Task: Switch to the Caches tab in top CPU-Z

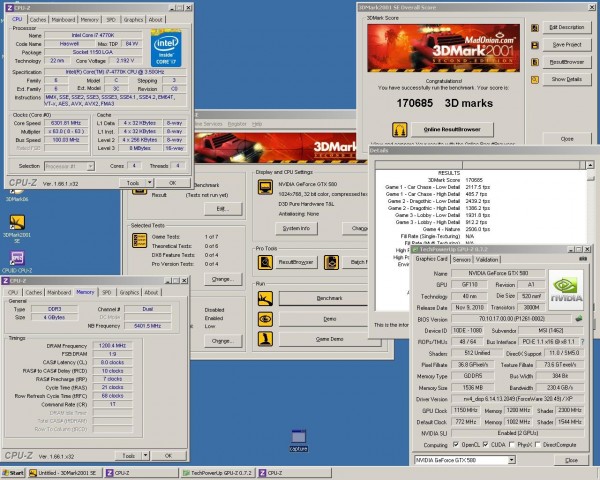Action: click(38, 20)
